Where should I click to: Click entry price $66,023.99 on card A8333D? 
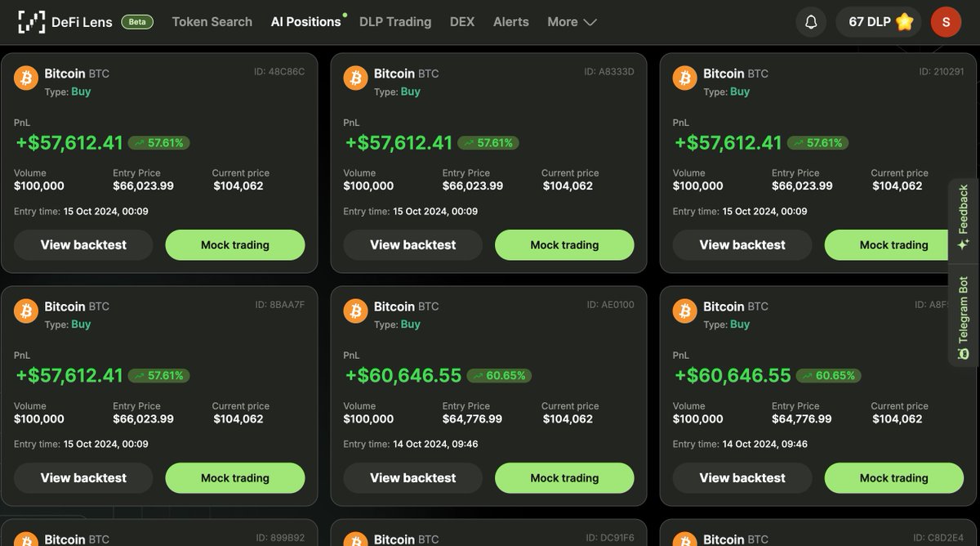[473, 186]
